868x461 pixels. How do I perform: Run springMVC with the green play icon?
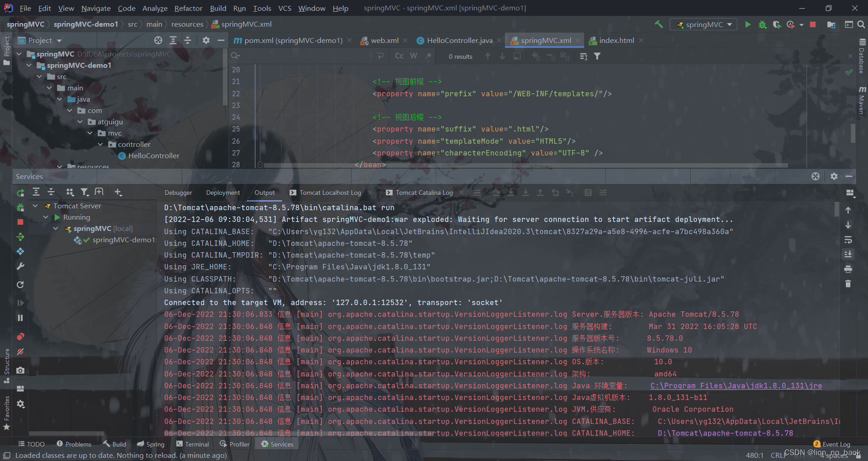[x=748, y=24]
